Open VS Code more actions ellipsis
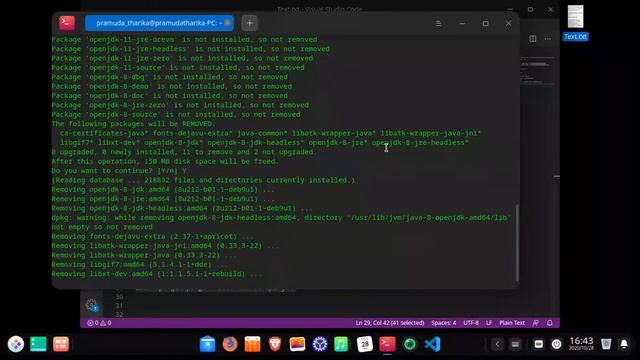The image size is (640, 360). click(548, 39)
